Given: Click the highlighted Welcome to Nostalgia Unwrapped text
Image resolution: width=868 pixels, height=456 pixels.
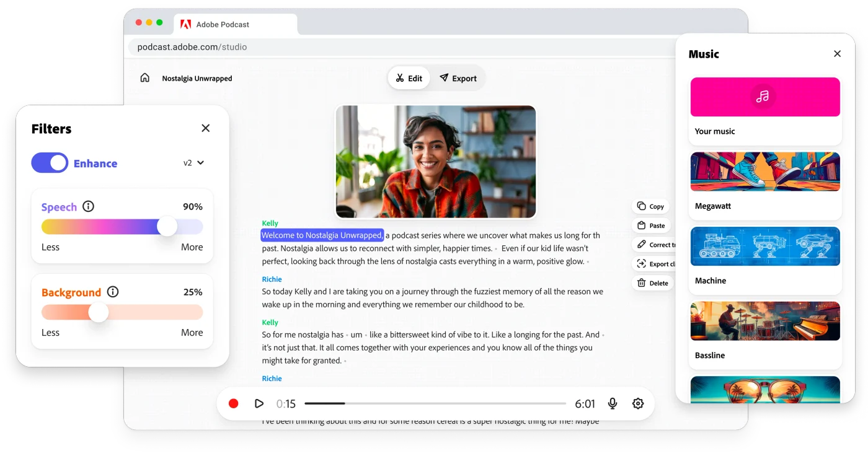Looking at the screenshot, I should (322, 235).
